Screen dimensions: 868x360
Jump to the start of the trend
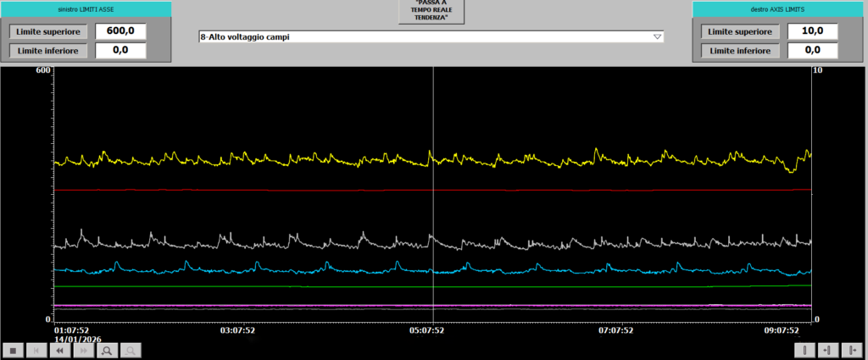click(36, 350)
